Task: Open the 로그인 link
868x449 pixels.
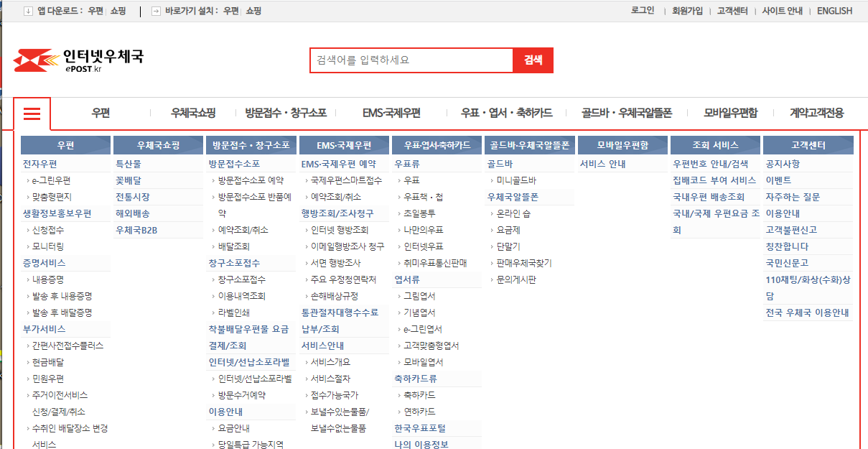Action: pyautogui.click(x=643, y=11)
